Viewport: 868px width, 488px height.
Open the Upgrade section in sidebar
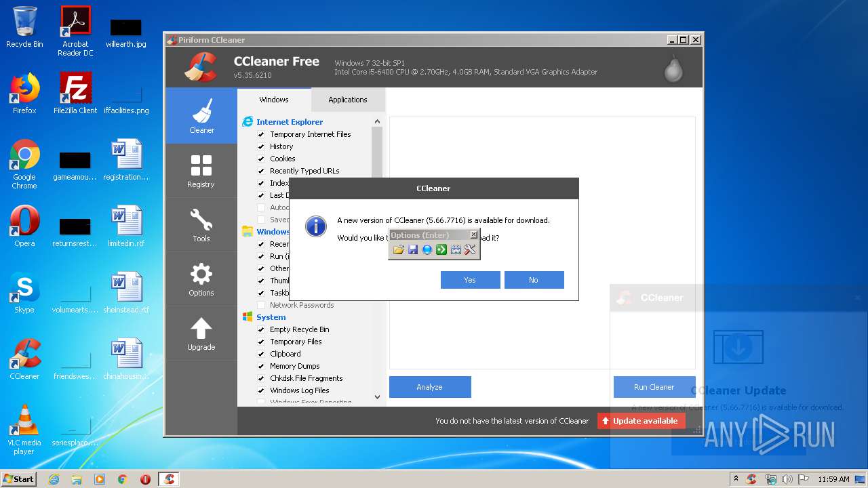201,333
